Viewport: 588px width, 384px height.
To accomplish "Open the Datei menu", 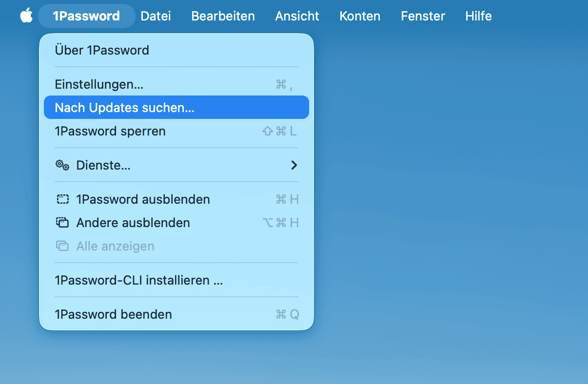I will click(x=156, y=16).
